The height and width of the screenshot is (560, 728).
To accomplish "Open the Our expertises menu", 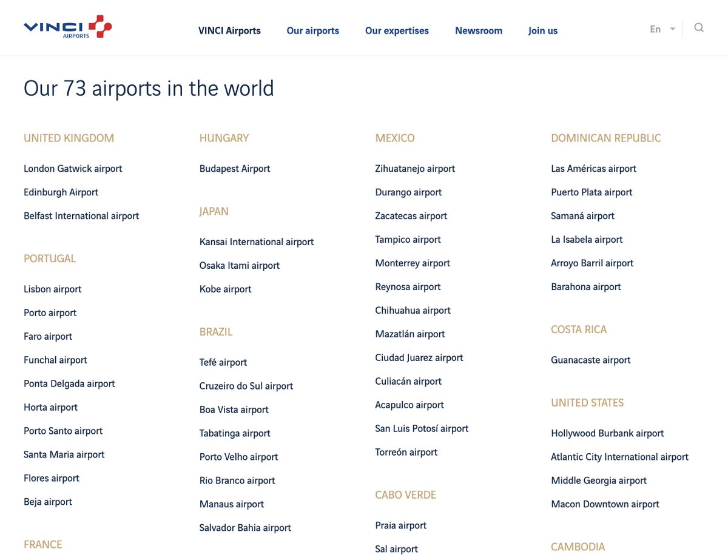I will (397, 30).
